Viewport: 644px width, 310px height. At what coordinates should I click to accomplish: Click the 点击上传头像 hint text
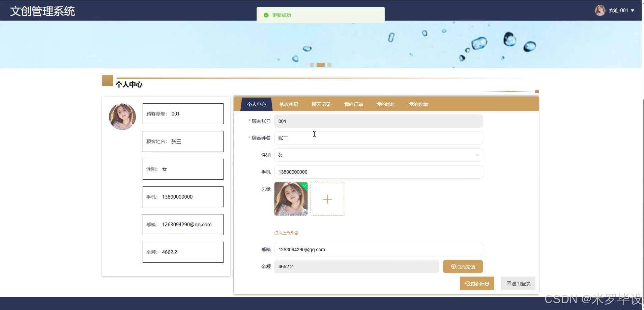pyautogui.click(x=286, y=233)
